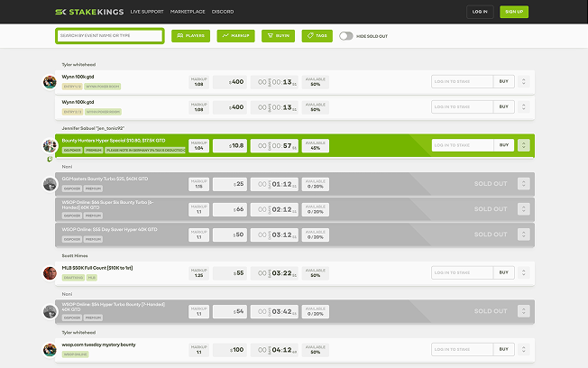Click Scott Himes' profile avatar

[x=50, y=273]
